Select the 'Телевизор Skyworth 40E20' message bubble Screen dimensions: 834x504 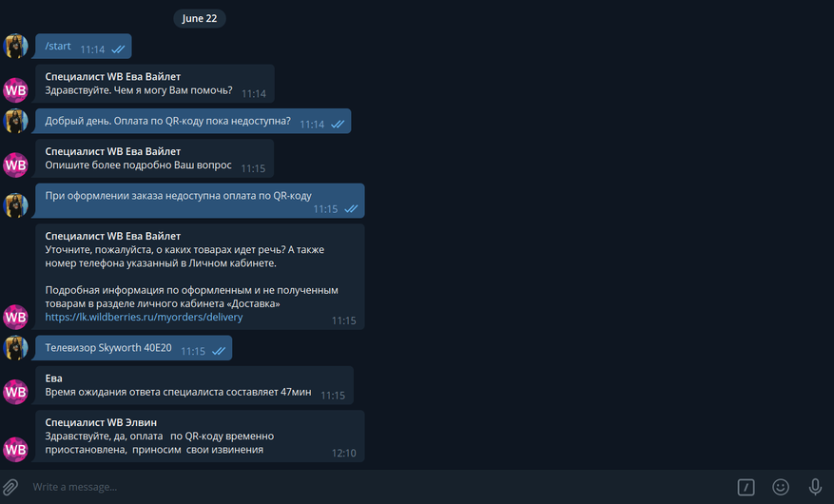pos(133,348)
